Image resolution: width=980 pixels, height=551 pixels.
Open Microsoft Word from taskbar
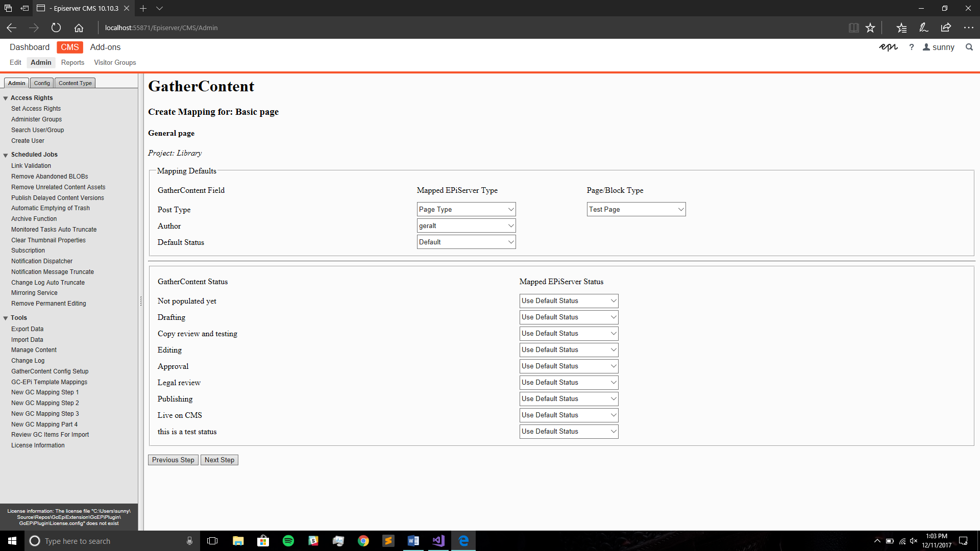point(413,541)
